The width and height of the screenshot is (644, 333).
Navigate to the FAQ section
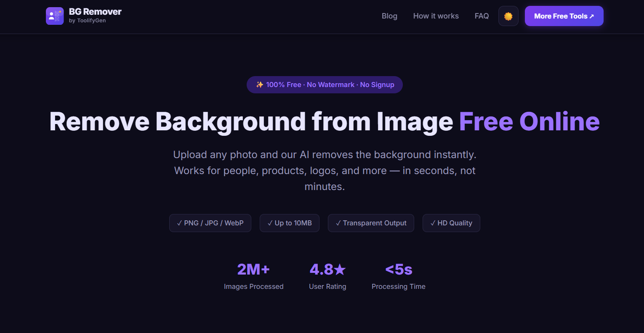(x=482, y=16)
